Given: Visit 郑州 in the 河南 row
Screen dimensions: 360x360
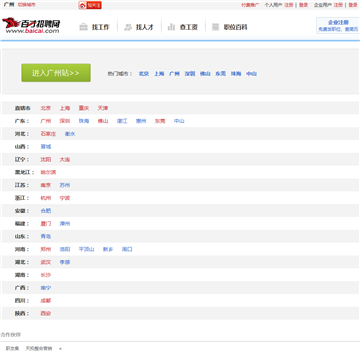Looking at the screenshot, I should pyautogui.click(x=46, y=249).
